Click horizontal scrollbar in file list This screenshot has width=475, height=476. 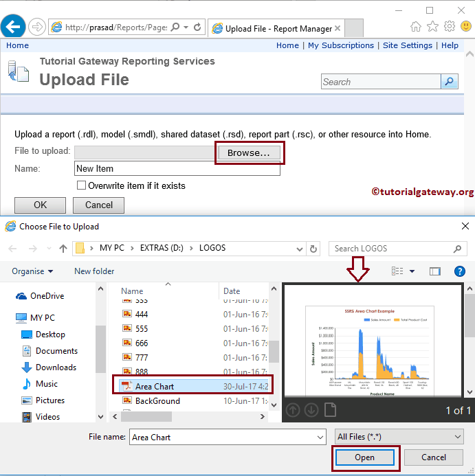click(x=146, y=416)
